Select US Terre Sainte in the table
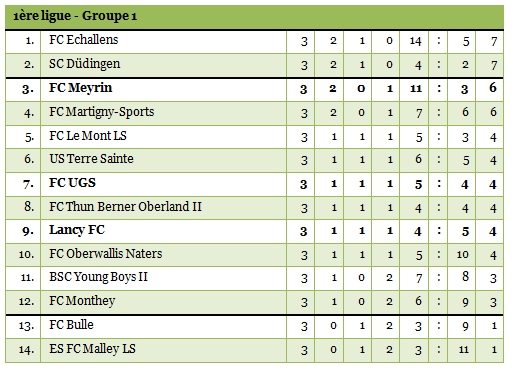Screen dimensions: 512x373 click(x=91, y=159)
